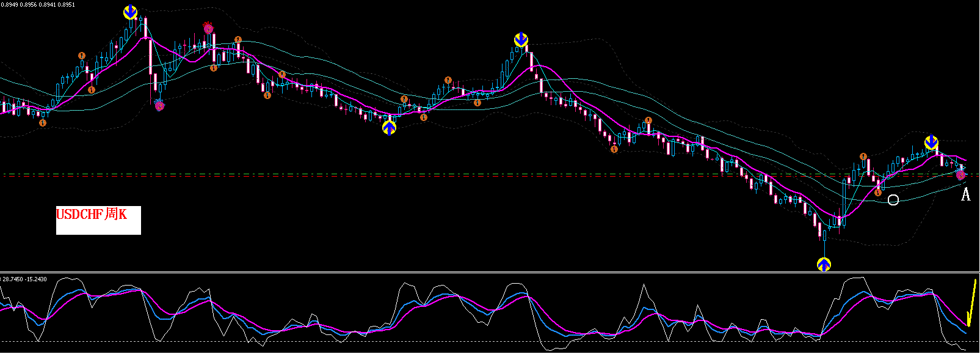This screenshot has width=980, height=354.
Task: Click the USDCHF周K chart label
Action: 92,215
